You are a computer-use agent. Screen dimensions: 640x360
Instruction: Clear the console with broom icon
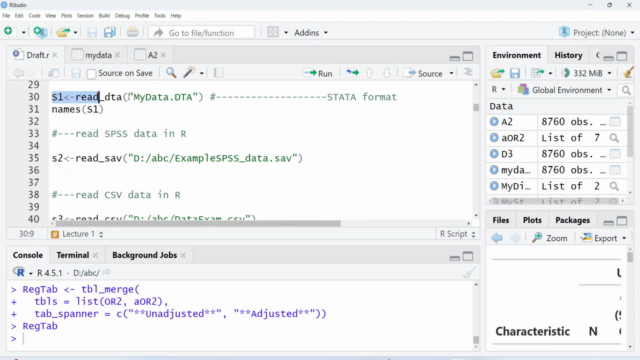tap(469, 272)
